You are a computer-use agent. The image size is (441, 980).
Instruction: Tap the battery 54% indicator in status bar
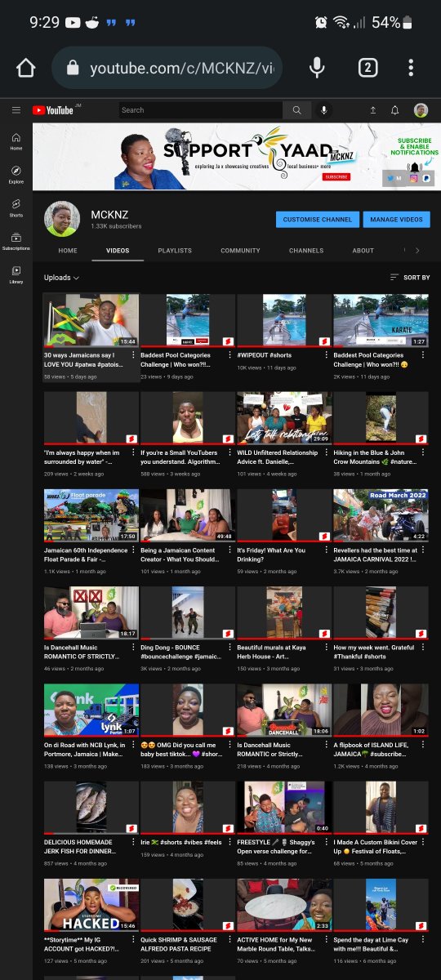pos(392,22)
